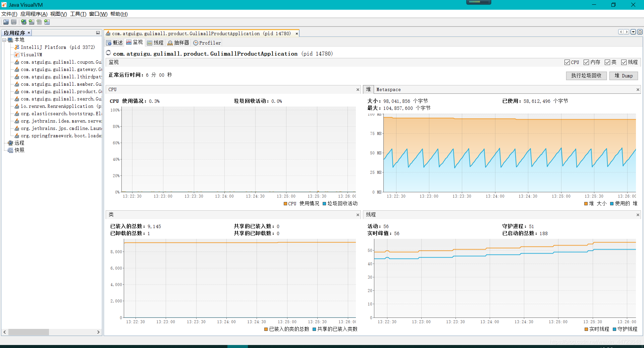Click the Add JMX Connection toolbar icon
Image resolution: width=644 pixels, height=348 pixels.
pyautogui.click(x=32, y=22)
